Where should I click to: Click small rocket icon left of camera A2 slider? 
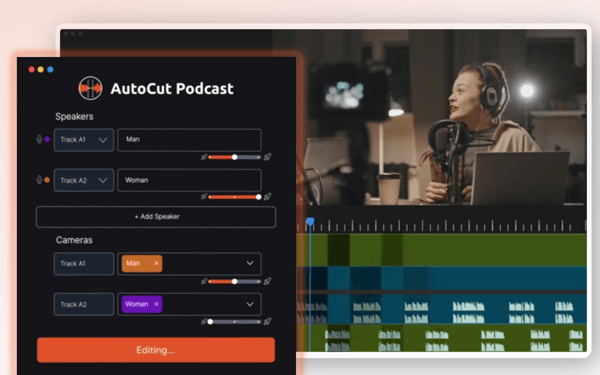(x=204, y=321)
